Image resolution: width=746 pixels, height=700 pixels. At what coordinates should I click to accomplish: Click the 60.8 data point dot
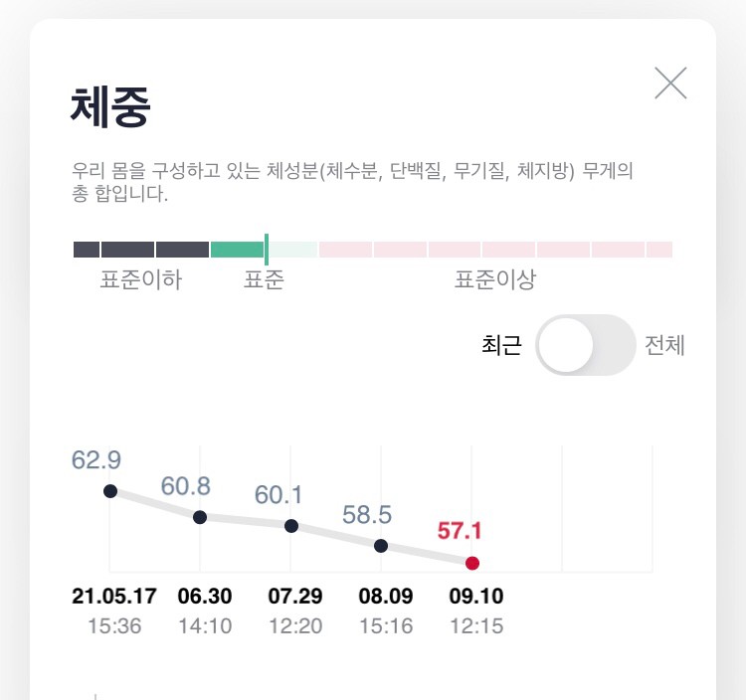coord(200,517)
